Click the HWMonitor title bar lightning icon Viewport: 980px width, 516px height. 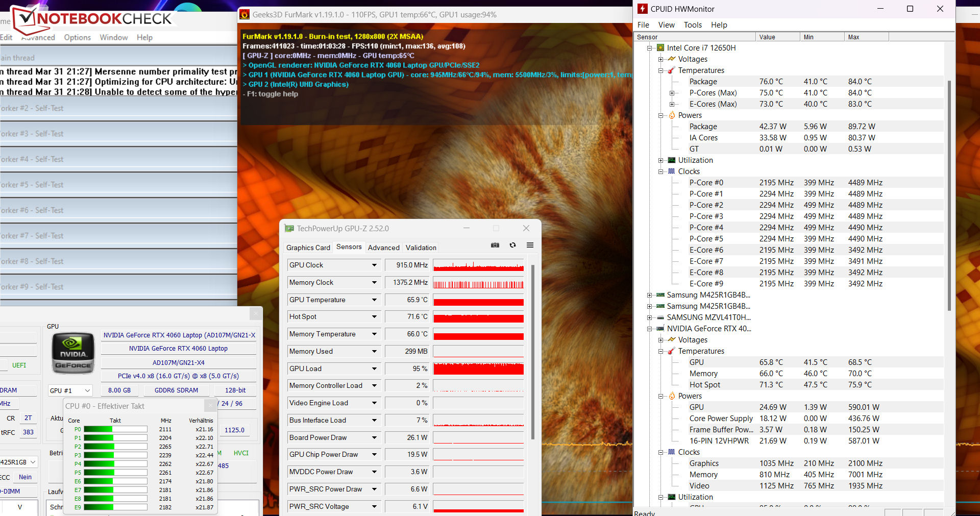pos(643,9)
